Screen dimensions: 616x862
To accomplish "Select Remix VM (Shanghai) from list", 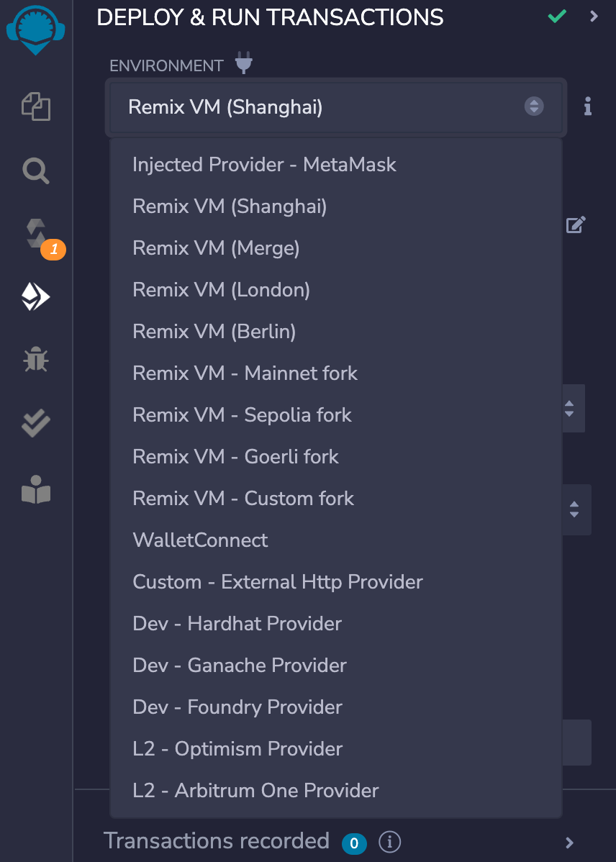I will [336, 207].
